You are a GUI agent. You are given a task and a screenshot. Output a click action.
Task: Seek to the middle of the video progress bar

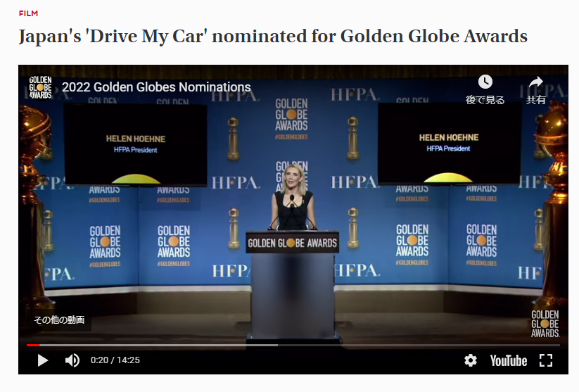293,345
